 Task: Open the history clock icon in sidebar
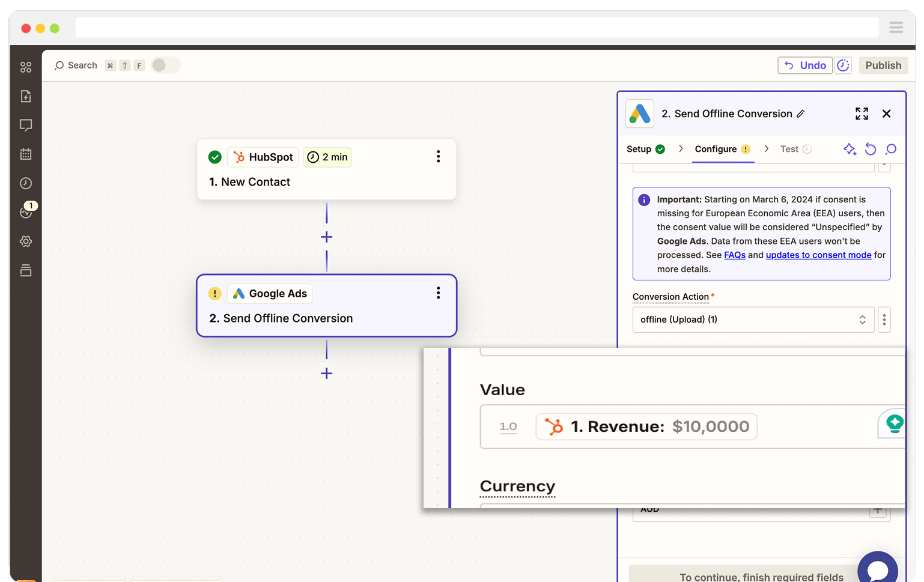click(x=26, y=183)
